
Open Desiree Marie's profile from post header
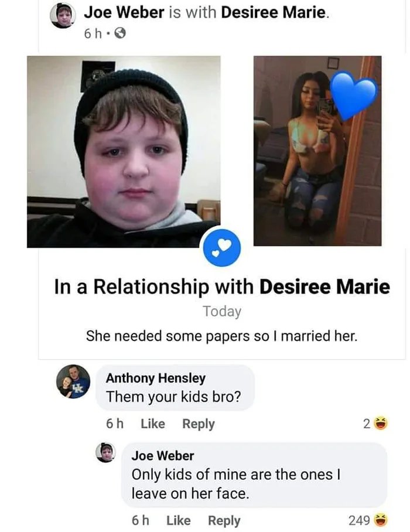coord(274,12)
